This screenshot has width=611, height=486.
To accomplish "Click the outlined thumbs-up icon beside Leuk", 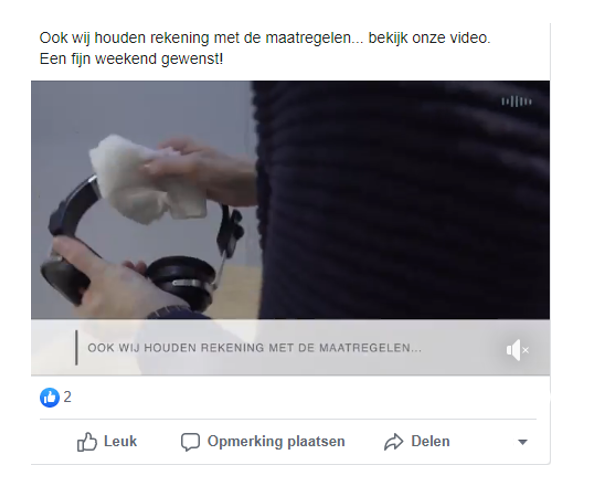I will tap(87, 442).
